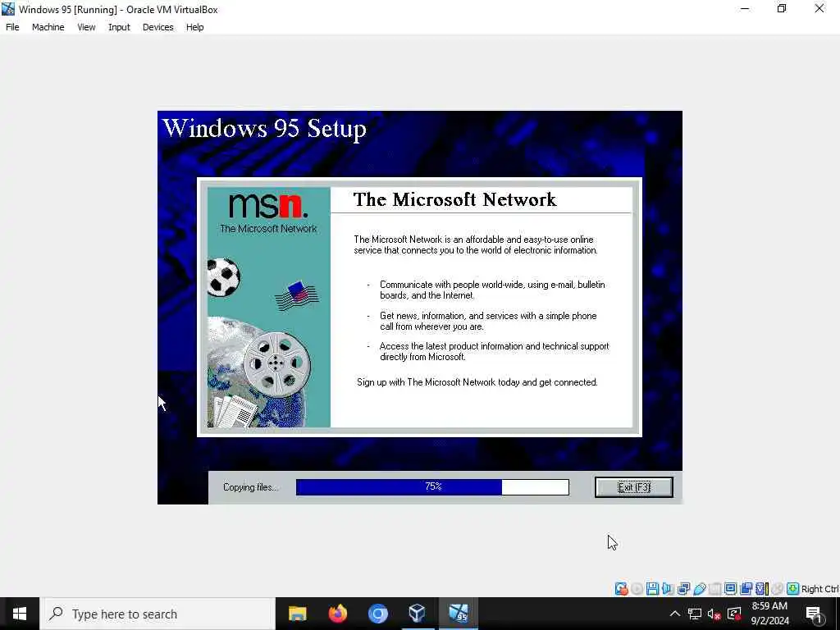Launch Firefox from the taskbar

click(x=337, y=614)
